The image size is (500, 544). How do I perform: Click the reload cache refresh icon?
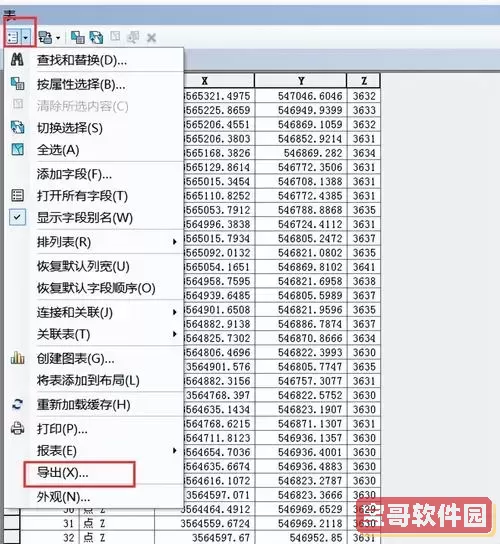point(17,404)
